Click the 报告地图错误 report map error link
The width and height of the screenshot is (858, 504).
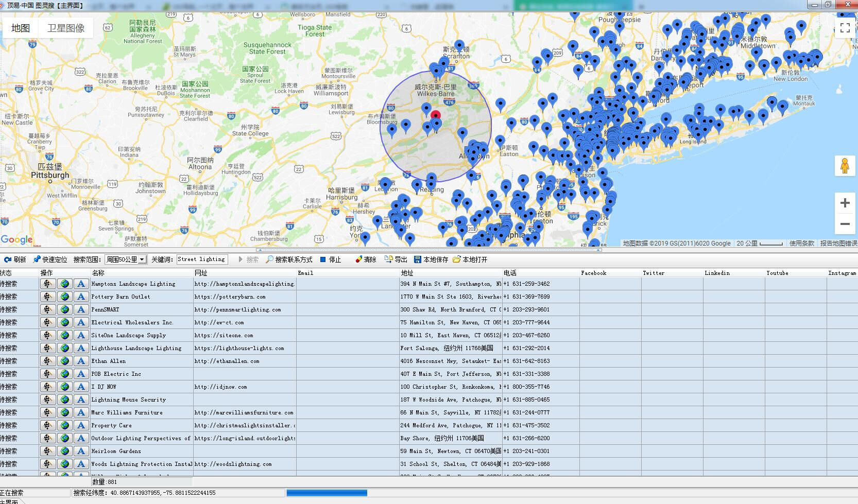click(838, 244)
